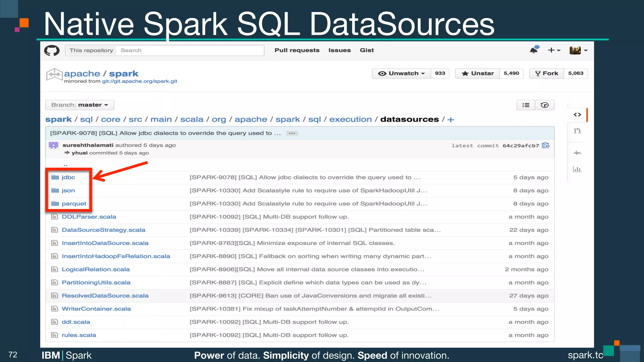Unstar the apache spark repository
Image resolution: width=644 pixels, height=362 pixels.
(477, 73)
